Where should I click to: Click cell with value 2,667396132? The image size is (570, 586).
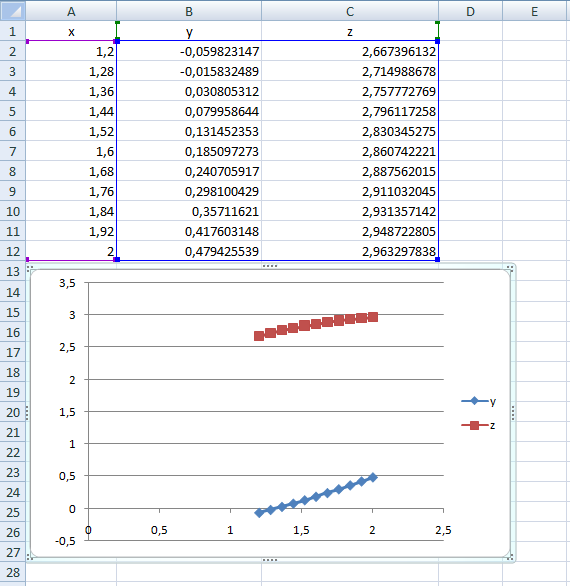click(x=350, y=51)
